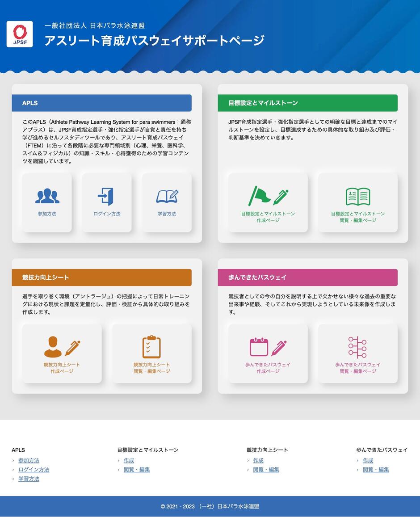Click the footer heading 競技力向上シート
The width and height of the screenshot is (420, 517).
pos(267,450)
